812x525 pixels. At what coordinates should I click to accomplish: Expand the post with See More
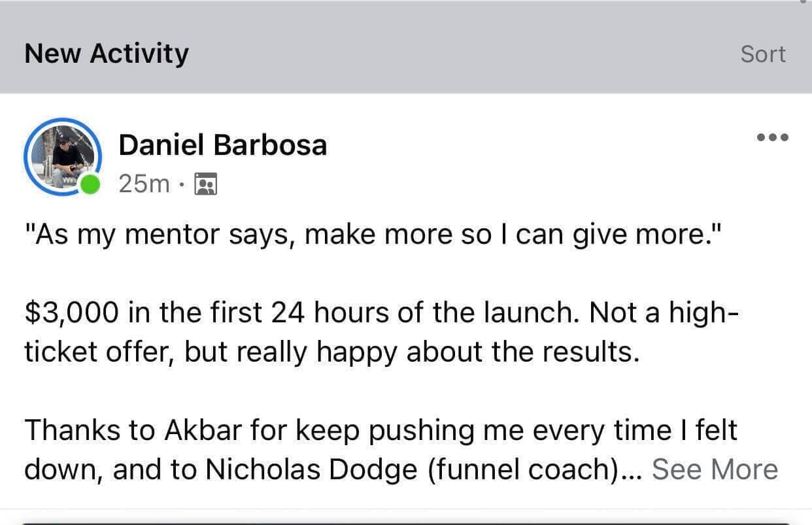[x=715, y=469]
